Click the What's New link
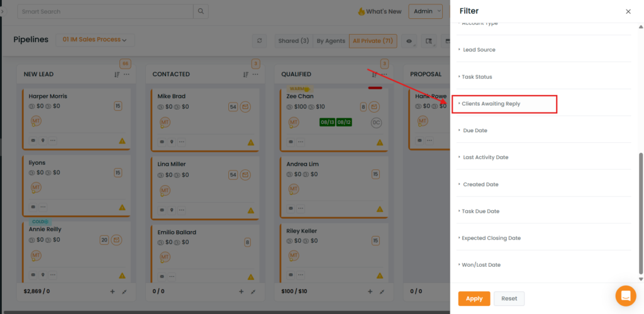The image size is (644, 314). click(x=379, y=11)
